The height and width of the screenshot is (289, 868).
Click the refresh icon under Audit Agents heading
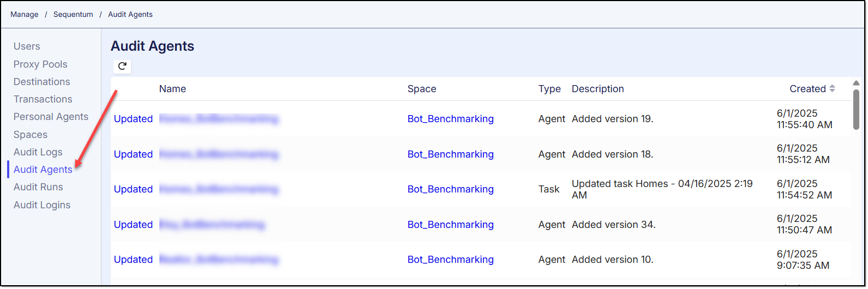click(122, 67)
